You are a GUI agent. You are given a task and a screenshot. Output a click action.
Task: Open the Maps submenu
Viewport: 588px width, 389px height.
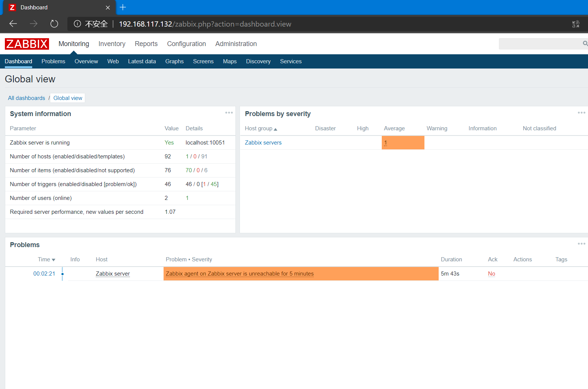[230, 61]
